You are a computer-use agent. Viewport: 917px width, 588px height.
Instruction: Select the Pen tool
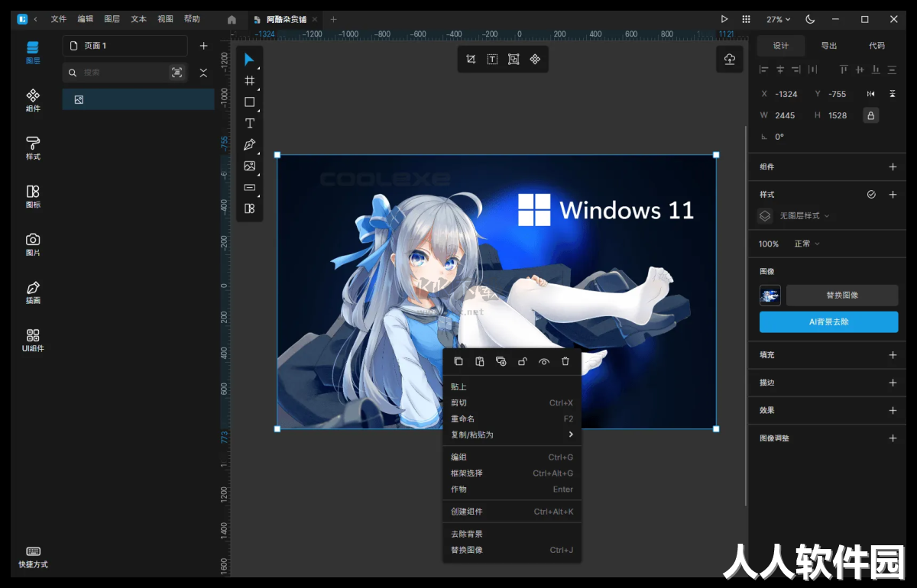tap(249, 144)
